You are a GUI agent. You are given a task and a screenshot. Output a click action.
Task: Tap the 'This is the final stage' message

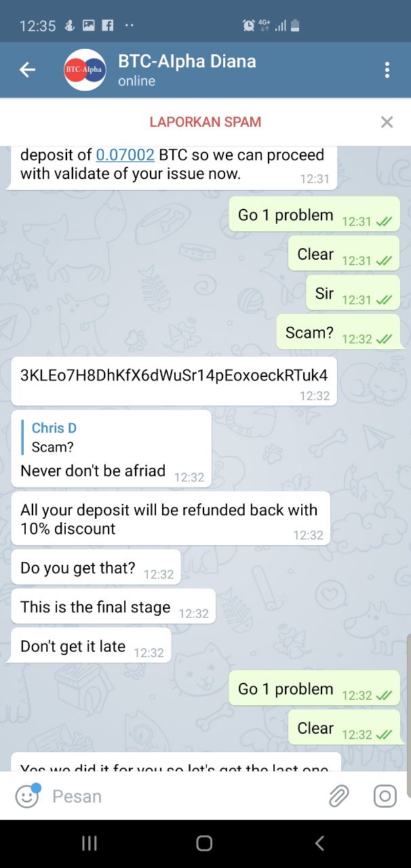[x=113, y=606]
